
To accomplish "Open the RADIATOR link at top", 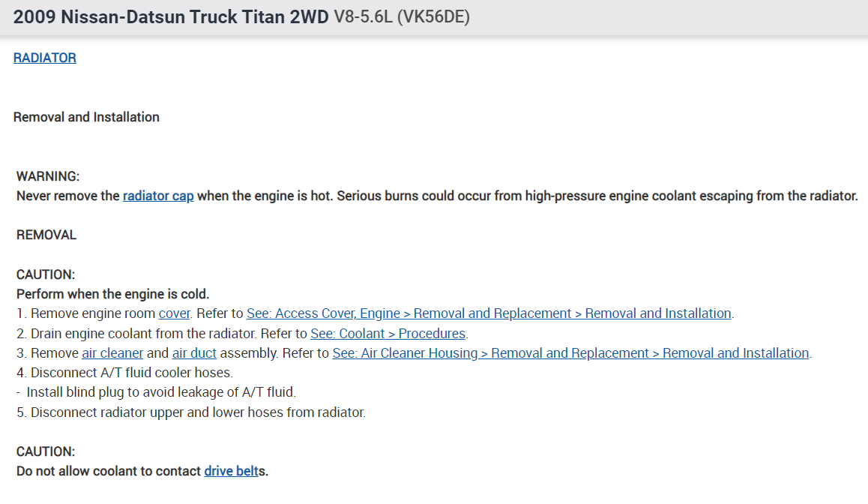I will (x=45, y=58).
